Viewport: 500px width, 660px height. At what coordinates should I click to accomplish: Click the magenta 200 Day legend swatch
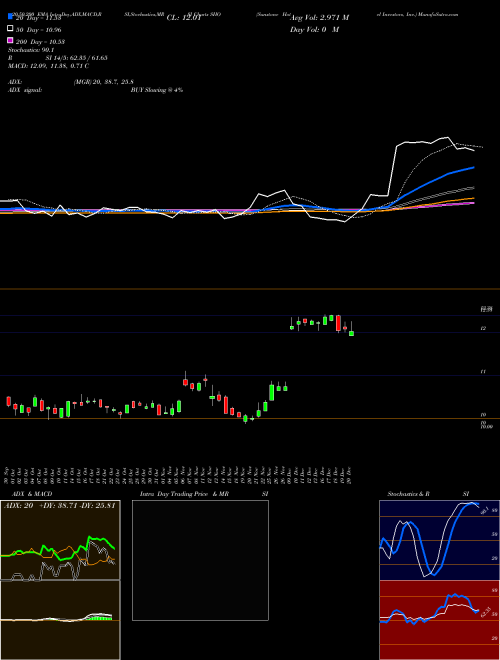[10, 40]
